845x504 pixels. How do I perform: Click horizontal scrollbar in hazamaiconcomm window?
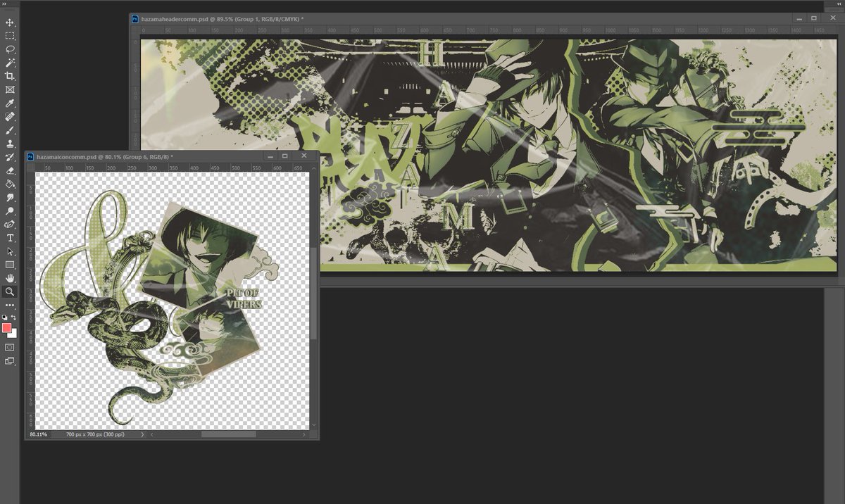(x=228, y=435)
